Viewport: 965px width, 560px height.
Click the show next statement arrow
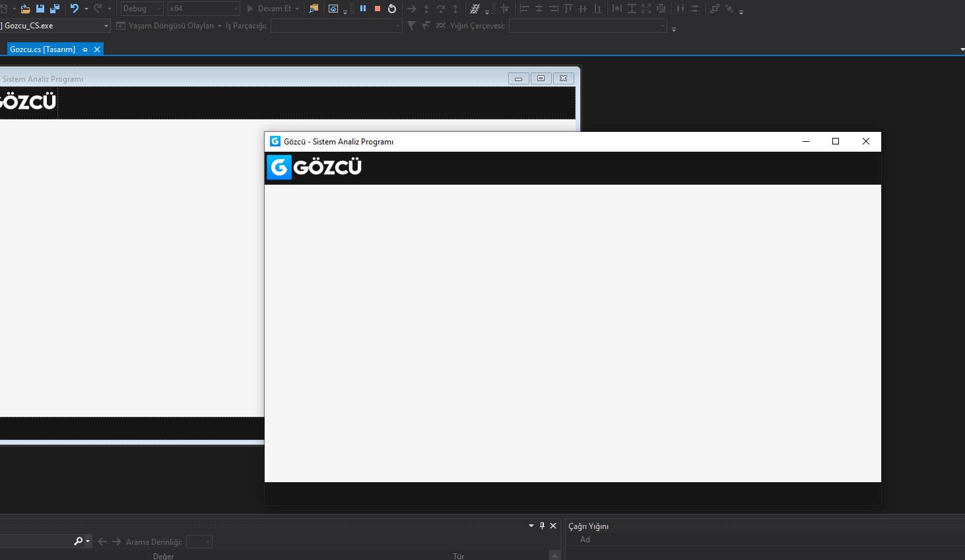tap(412, 9)
